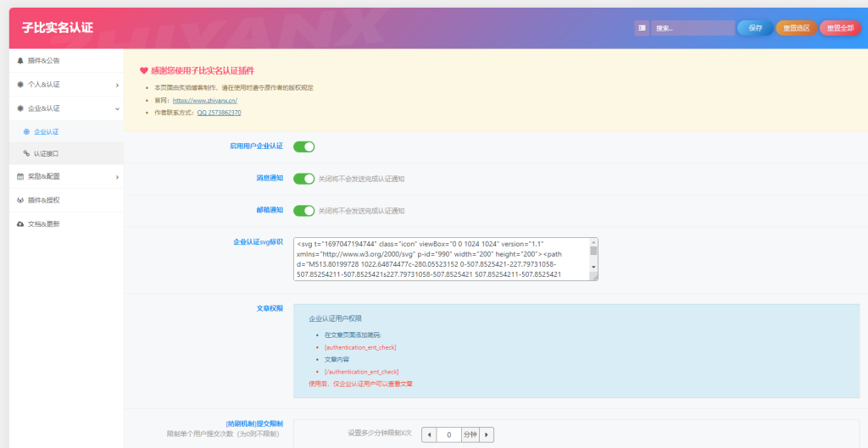Screen dimensions: 868x448
Task: Increase the 分钟 limit with right arrow
Action: pos(486,434)
